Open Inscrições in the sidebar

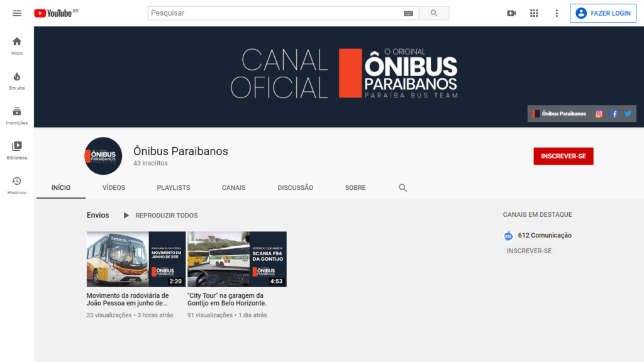(17, 116)
